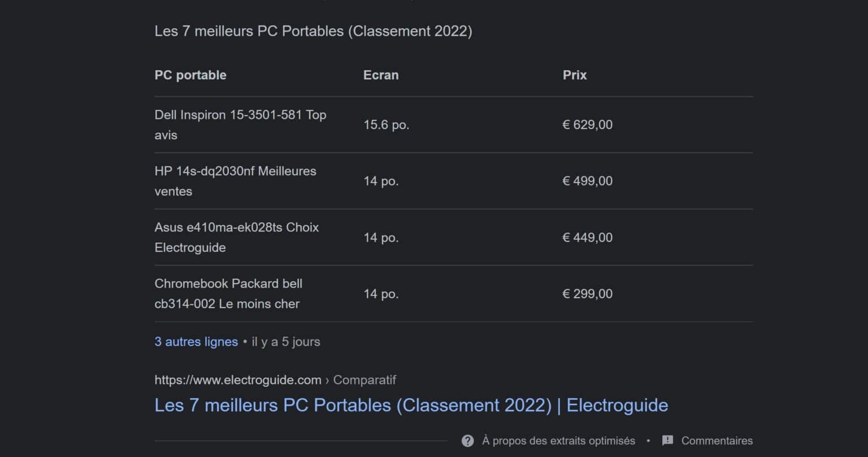Click the question mark help icon
Viewport: 868px width, 457px height.
pos(467,441)
